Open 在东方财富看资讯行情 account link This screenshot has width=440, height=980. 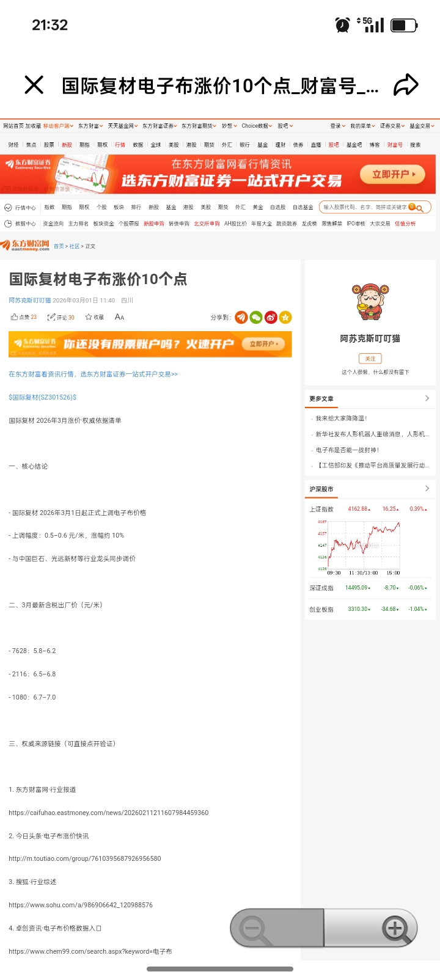click(94, 374)
